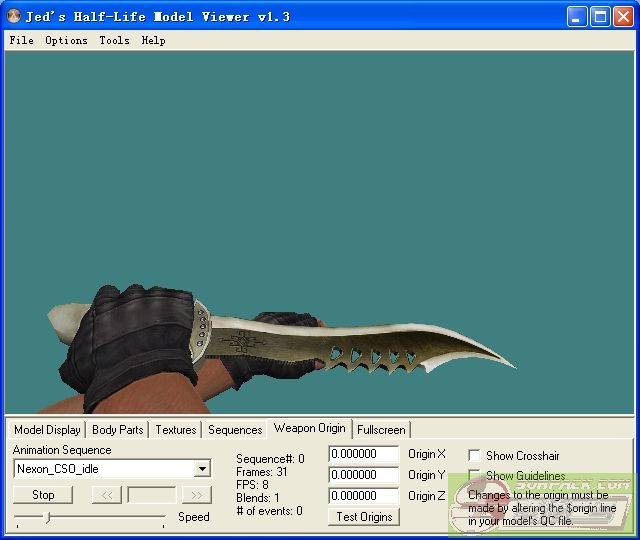The width and height of the screenshot is (640, 540).
Task: Toggle the Show Guidelines checkbox
Action: 474,476
